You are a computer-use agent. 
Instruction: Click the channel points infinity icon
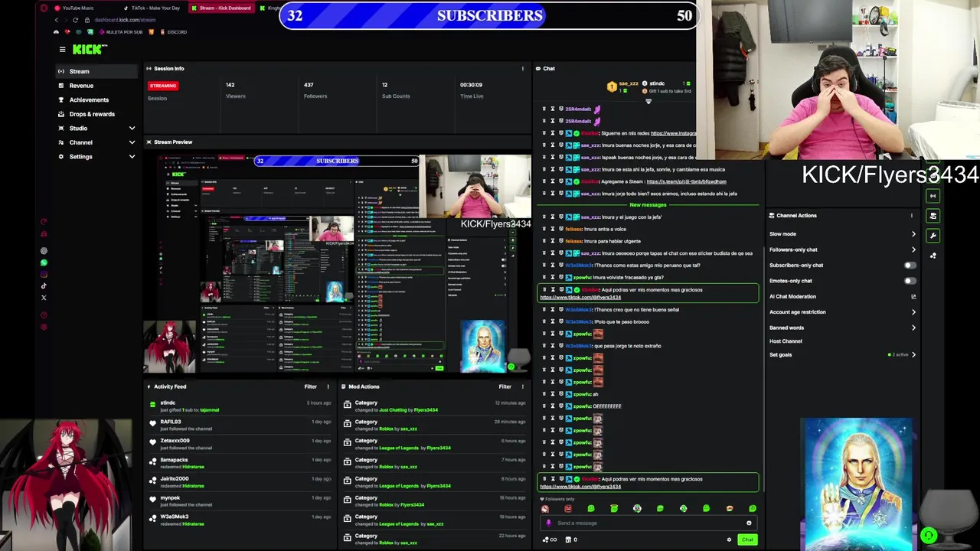(551, 540)
